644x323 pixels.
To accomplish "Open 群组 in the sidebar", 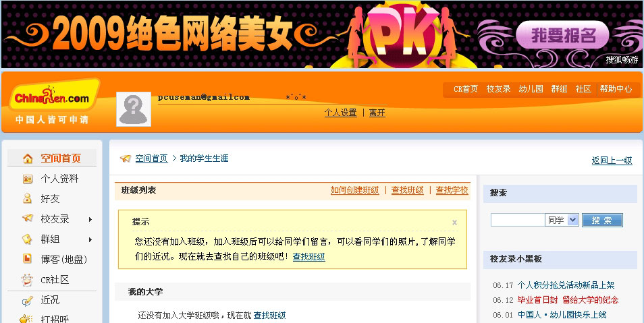I will click(50, 239).
